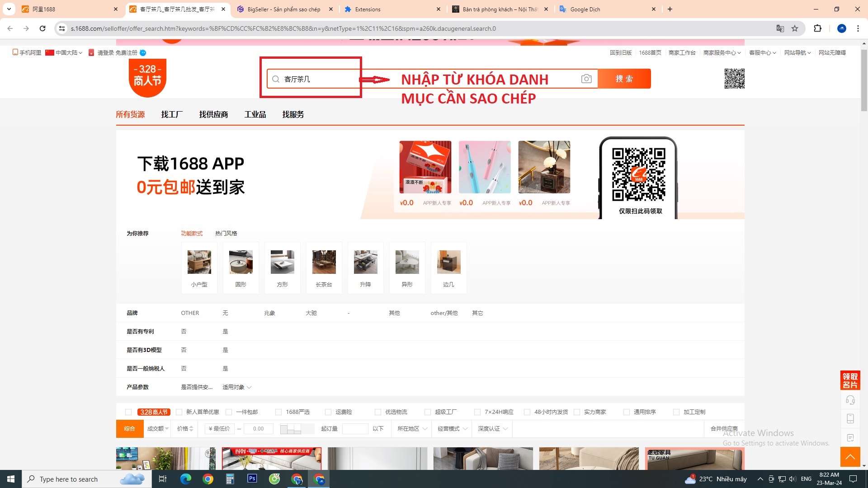The height and width of the screenshot is (488, 868).
Task: Click the customer service headset icon
Action: [850, 400]
